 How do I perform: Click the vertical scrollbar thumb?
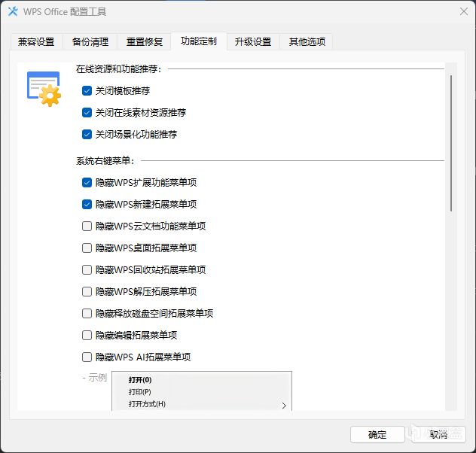tap(451, 143)
